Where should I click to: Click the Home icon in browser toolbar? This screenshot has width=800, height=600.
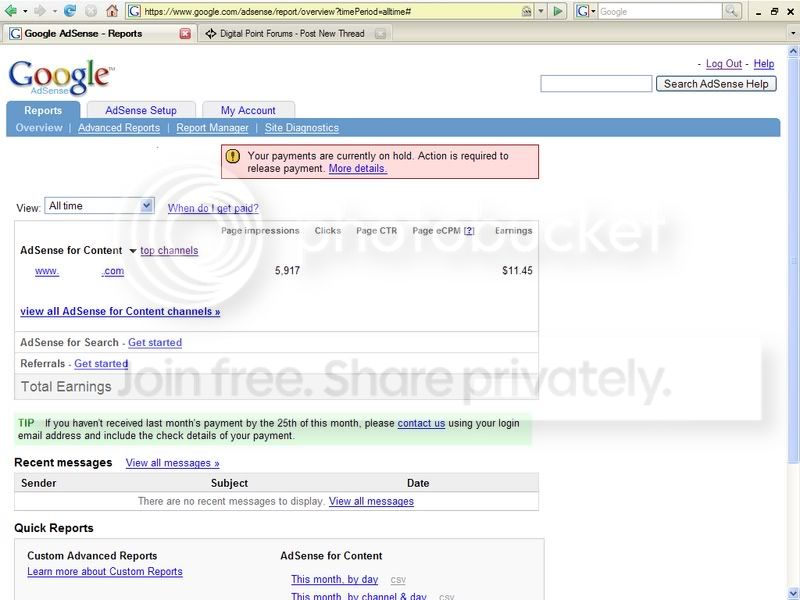(x=112, y=11)
